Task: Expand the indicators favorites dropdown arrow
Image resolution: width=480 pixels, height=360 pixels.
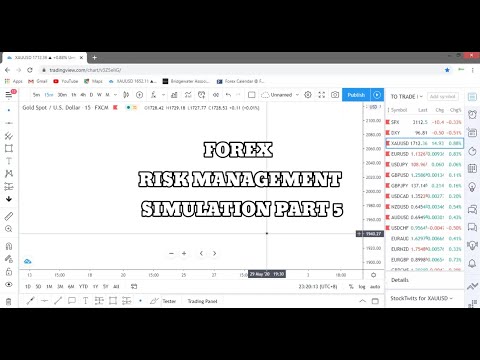Action: coord(163,95)
